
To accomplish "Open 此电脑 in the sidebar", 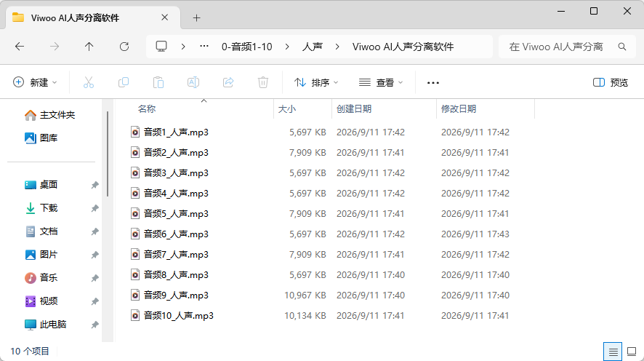I will click(x=45, y=325).
